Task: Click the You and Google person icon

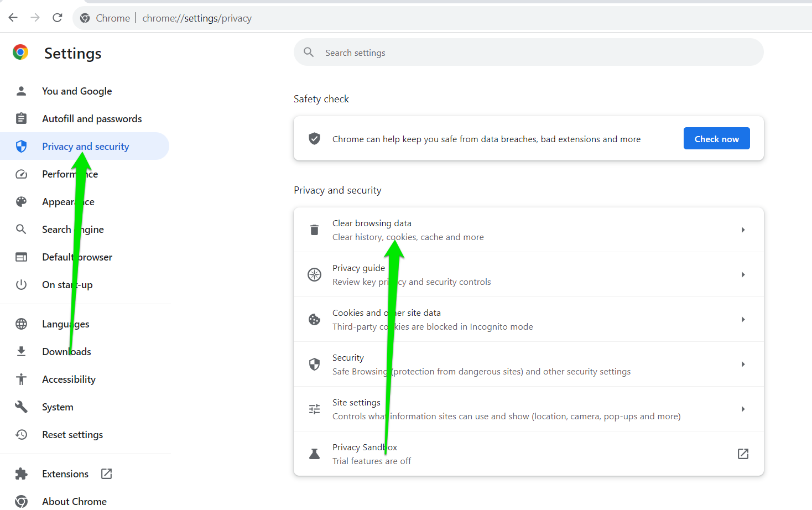Action: [21, 91]
